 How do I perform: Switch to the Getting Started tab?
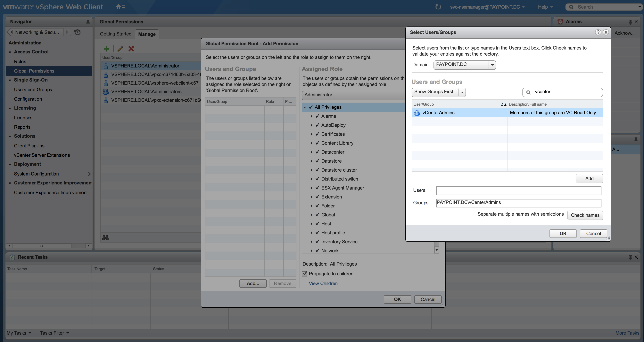(115, 34)
